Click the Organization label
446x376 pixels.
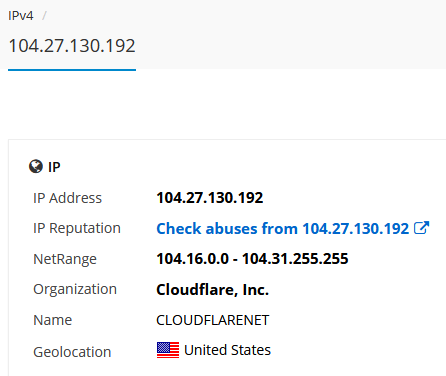[75, 289]
